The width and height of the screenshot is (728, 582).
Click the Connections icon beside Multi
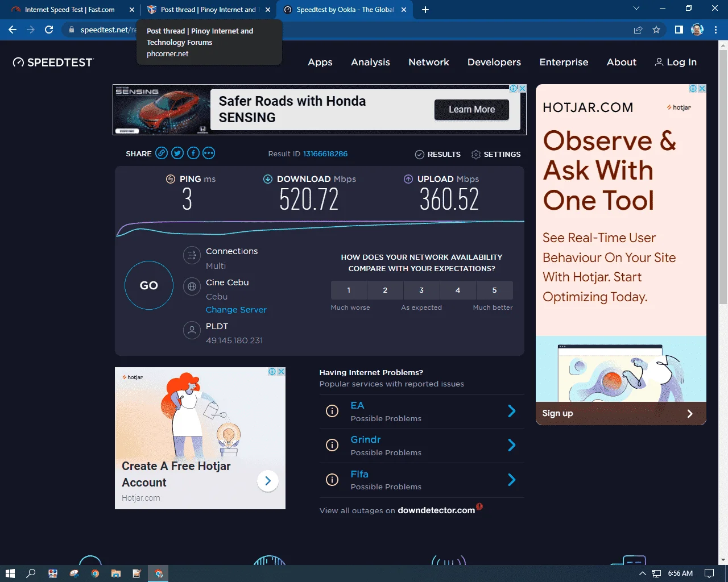[x=192, y=255]
